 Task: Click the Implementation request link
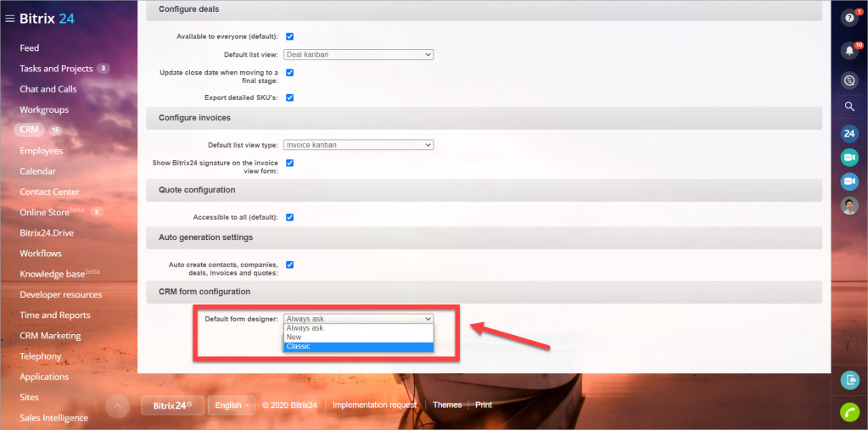coord(375,405)
